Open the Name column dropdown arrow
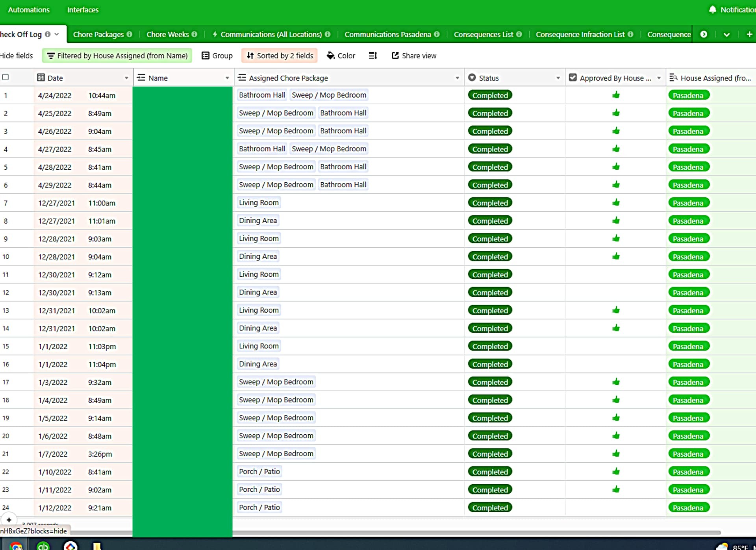The height and width of the screenshot is (550, 756). pyautogui.click(x=227, y=78)
